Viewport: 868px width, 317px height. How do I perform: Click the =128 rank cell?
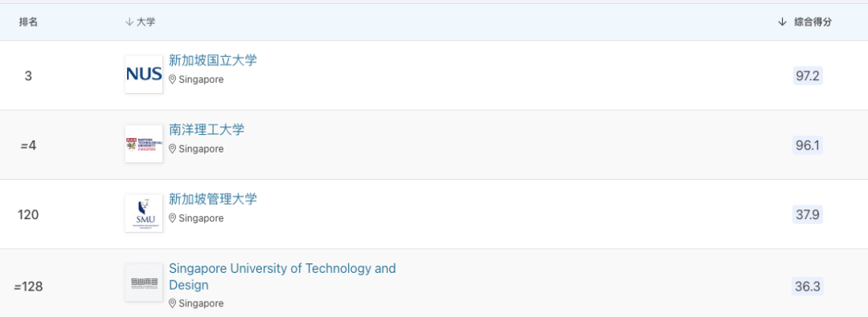[x=28, y=287]
